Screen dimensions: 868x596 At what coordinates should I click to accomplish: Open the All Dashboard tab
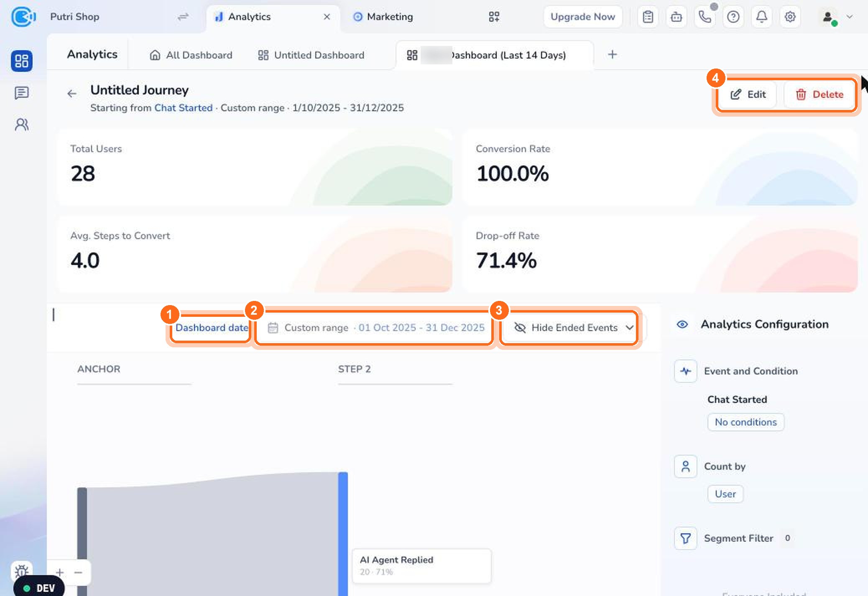(x=191, y=55)
